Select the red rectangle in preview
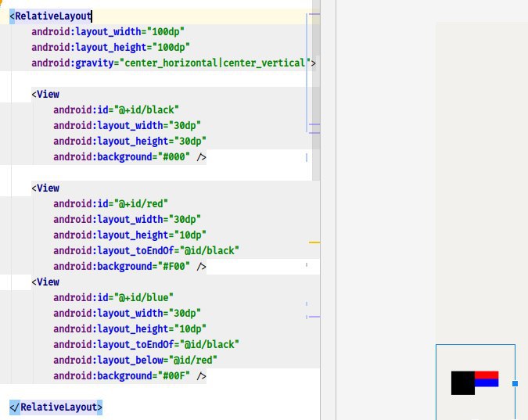This screenshot has width=528, height=420. (487, 375)
